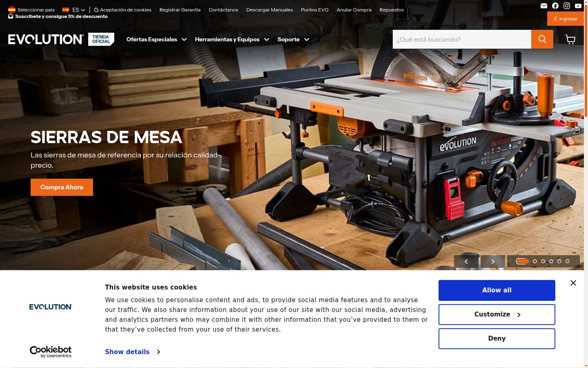Expand Ofertas Especiales menu
The width and height of the screenshot is (588, 368).
tap(156, 39)
